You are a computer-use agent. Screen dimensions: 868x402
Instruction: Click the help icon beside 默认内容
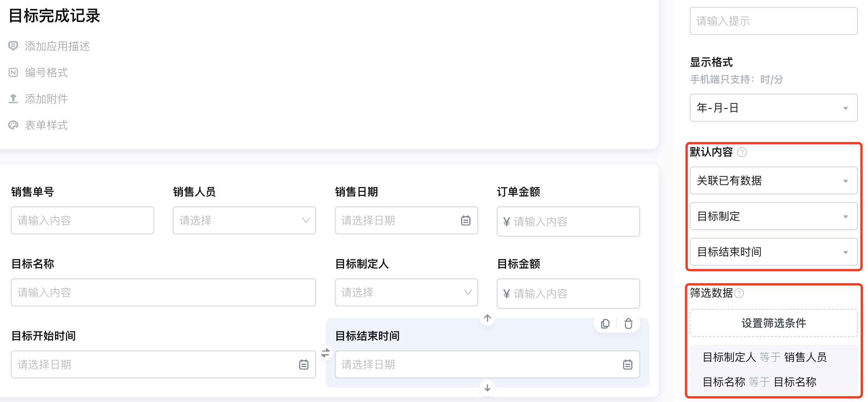click(x=742, y=152)
